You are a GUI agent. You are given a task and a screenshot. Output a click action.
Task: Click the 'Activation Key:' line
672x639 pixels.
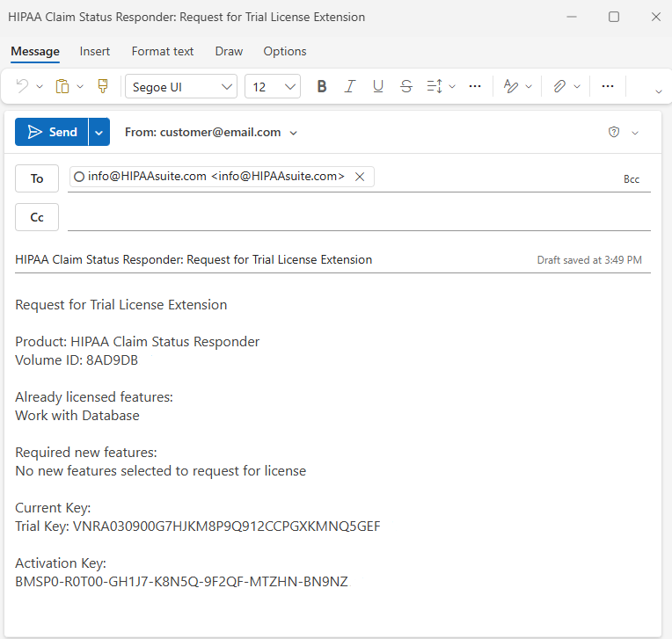click(x=61, y=563)
